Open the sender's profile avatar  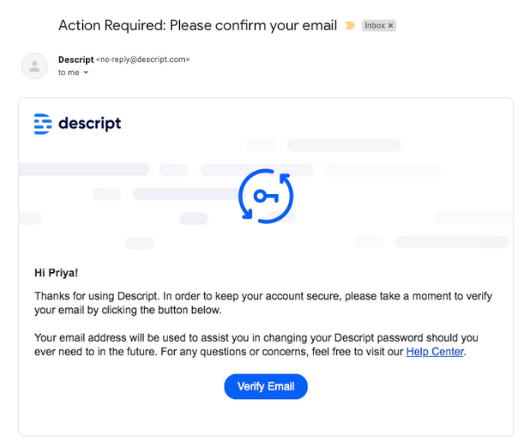(34, 66)
